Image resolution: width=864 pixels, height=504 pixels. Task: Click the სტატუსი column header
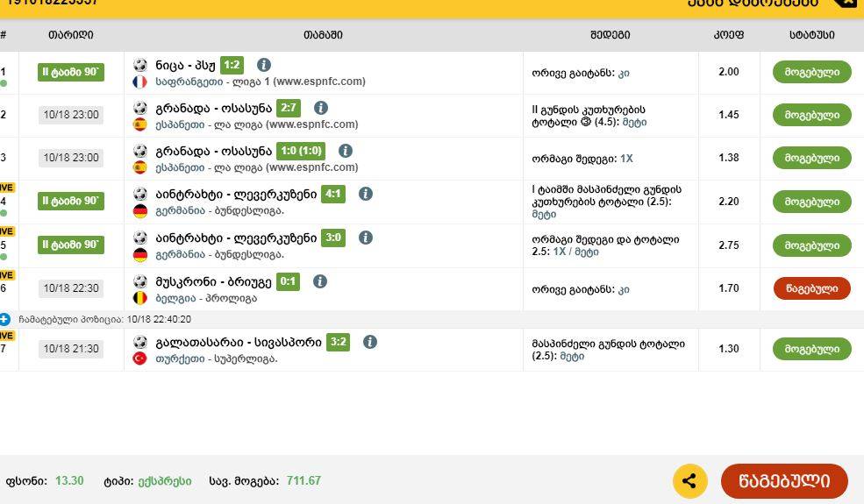point(811,35)
